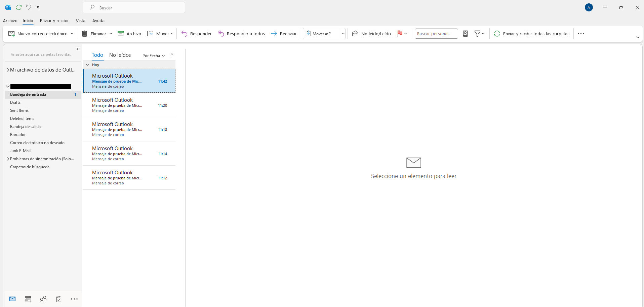Click Responder a todos button
The width and height of the screenshot is (644, 307).
(x=241, y=34)
